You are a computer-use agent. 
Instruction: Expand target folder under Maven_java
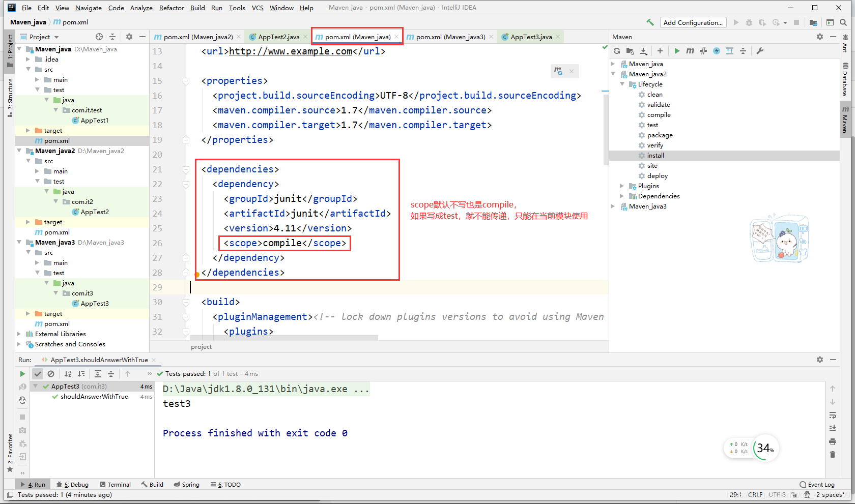click(x=28, y=131)
